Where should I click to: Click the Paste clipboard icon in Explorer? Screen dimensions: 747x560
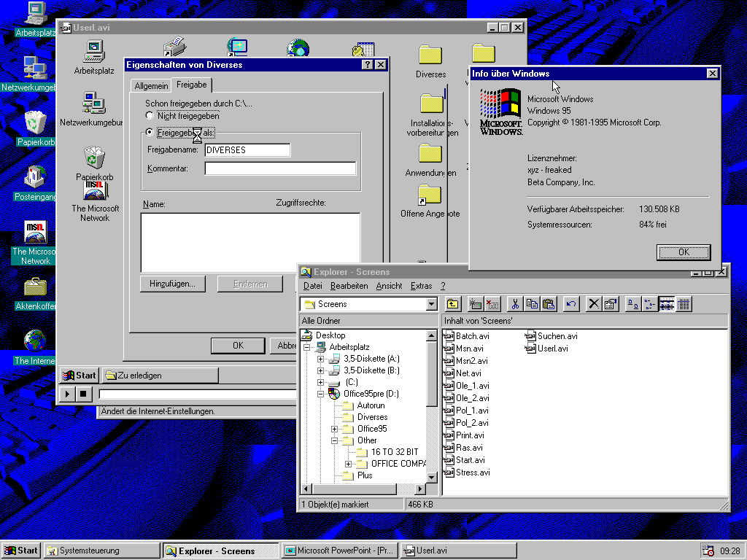(549, 304)
